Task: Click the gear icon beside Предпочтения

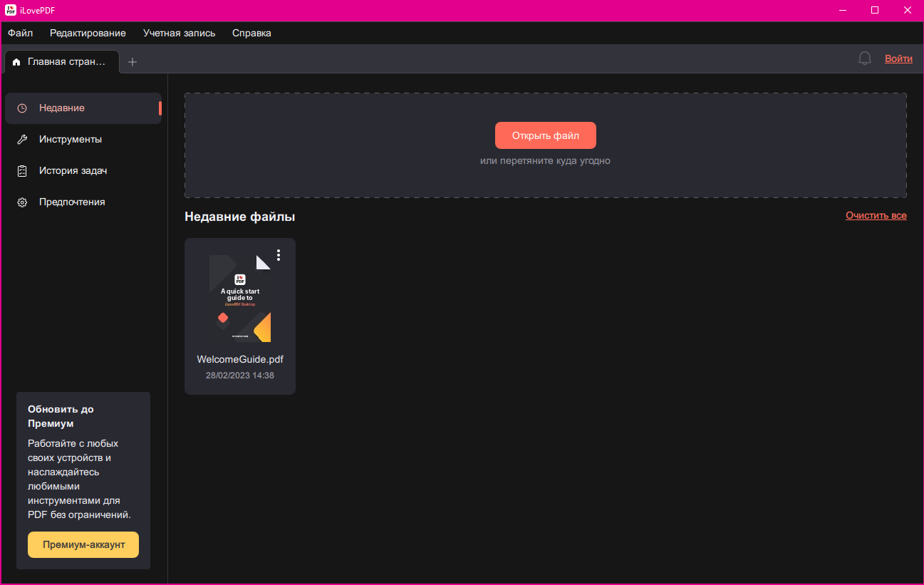Action: [22, 202]
